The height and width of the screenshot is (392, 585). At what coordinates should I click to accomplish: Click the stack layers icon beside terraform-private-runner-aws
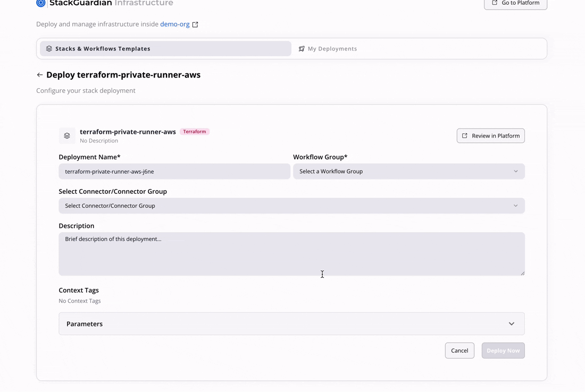(67, 136)
